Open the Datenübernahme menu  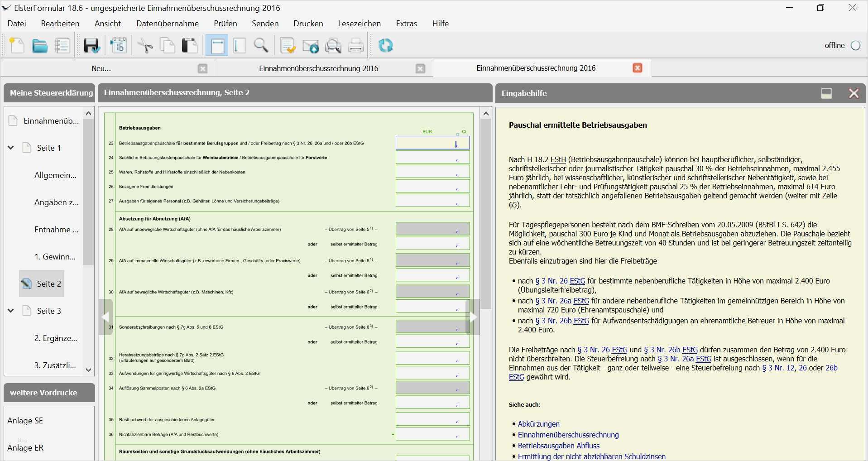167,24
